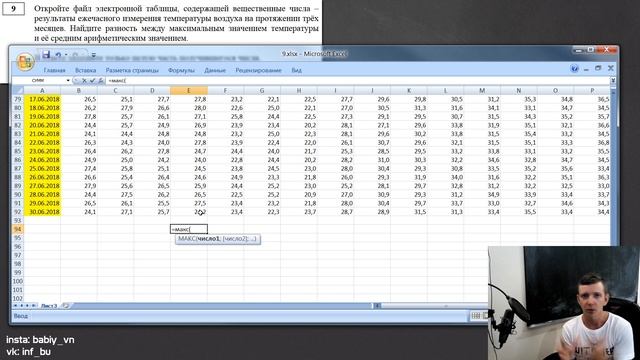Click inside the Name Box field
The image size is (640, 360).
[39, 81]
